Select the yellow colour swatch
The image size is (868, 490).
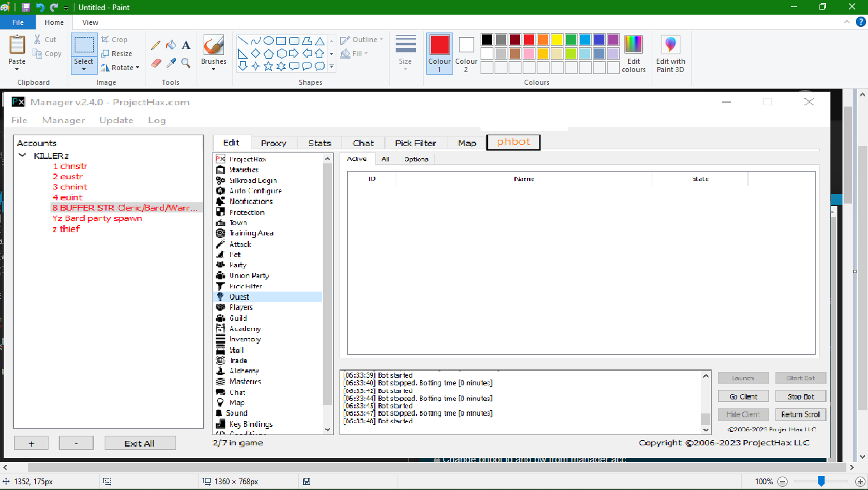click(x=557, y=40)
